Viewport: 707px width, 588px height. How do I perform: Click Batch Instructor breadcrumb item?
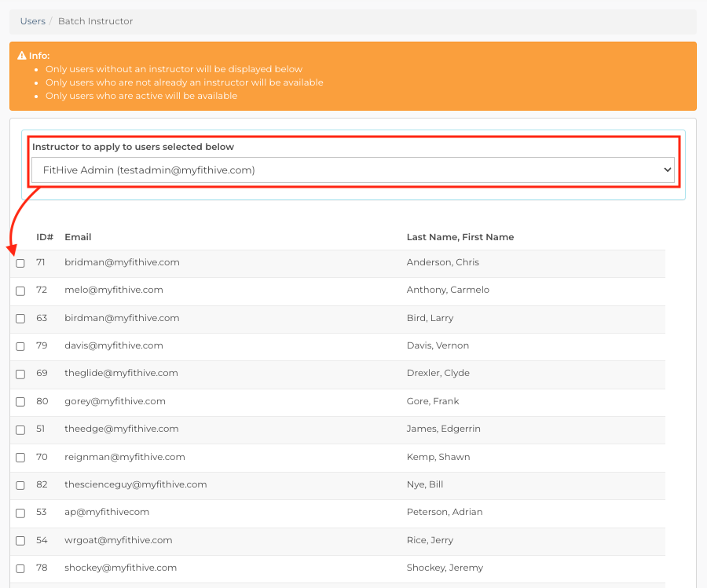96,21
